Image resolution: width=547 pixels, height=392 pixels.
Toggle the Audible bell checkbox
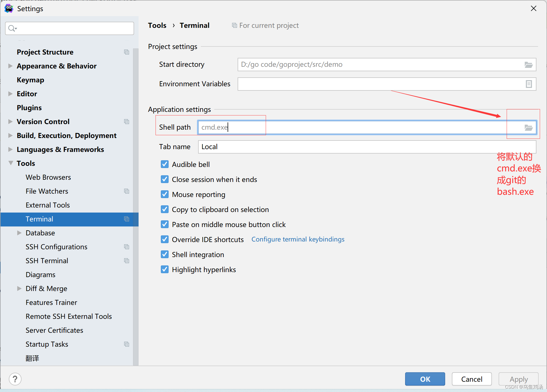[x=165, y=165]
